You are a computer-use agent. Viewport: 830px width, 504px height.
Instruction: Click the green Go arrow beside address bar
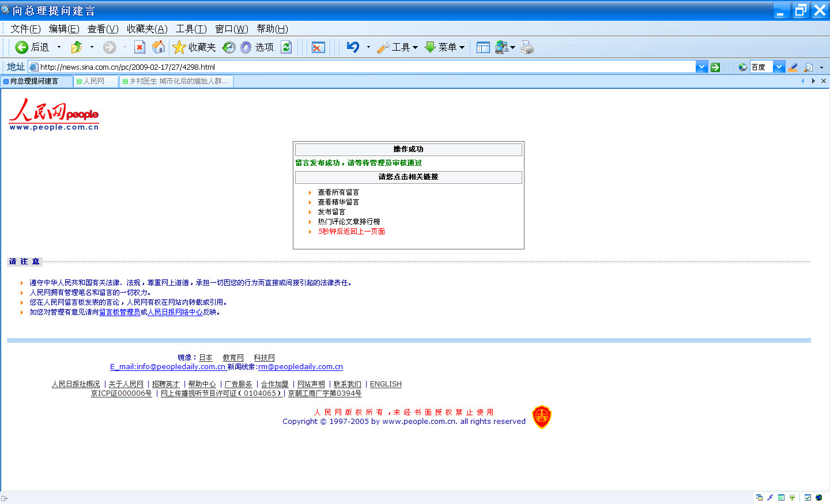pos(715,67)
